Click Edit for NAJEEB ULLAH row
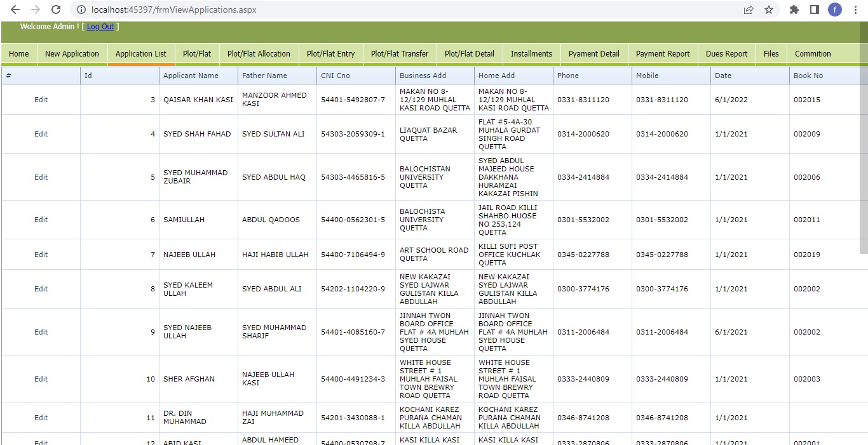 [x=41, y=255]
